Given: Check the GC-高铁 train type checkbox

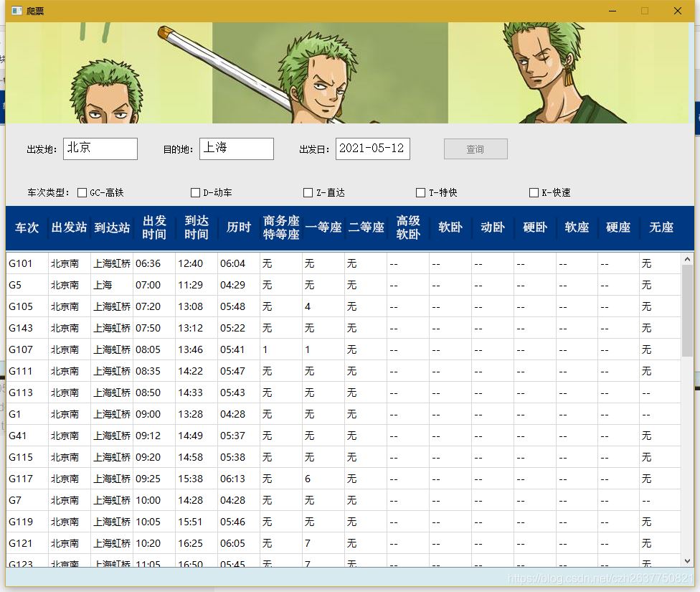Looking at the screenshot, I should pos(82,192).
